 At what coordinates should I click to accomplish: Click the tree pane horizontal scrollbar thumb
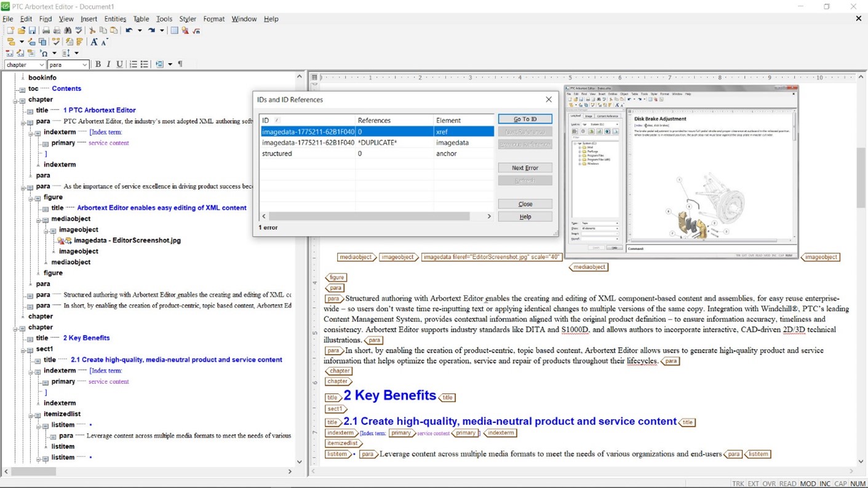[x=33, y=471]
